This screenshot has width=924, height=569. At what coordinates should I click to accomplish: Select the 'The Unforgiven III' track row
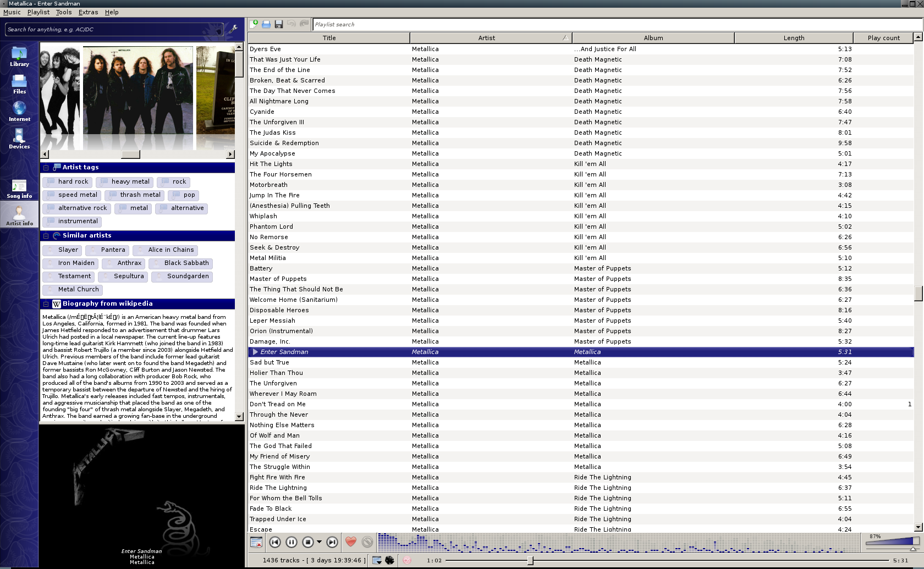coord(581,122)
